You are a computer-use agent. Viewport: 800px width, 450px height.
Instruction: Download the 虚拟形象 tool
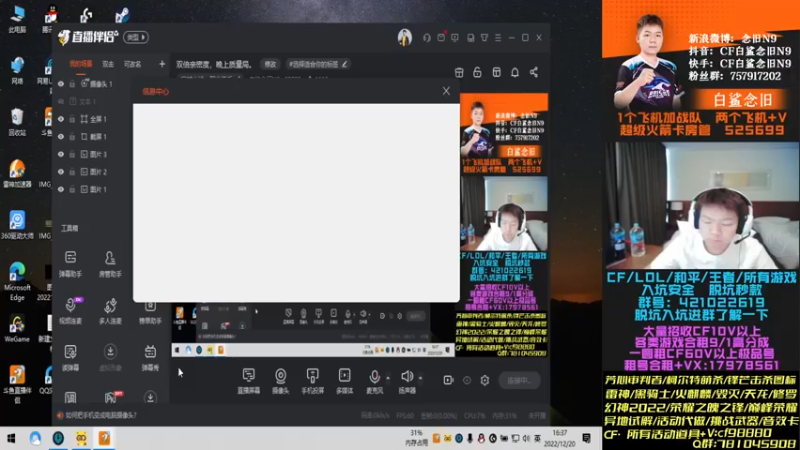[x=110, y=357]
